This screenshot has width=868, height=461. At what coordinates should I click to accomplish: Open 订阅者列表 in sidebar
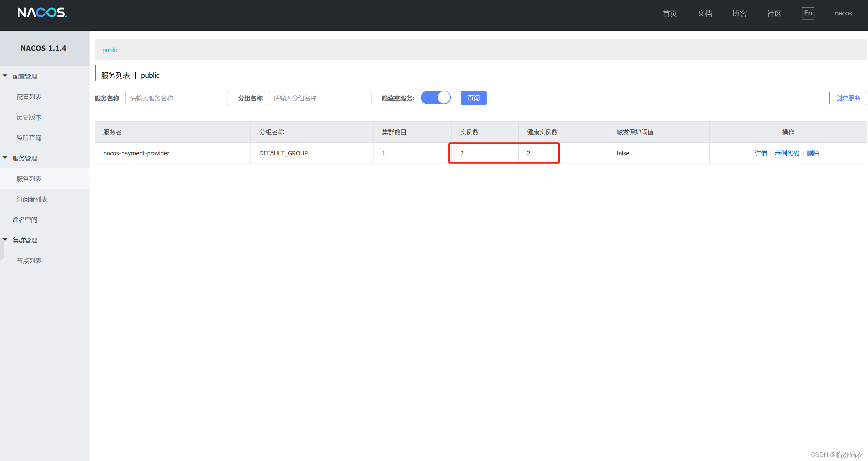(32, 199)
